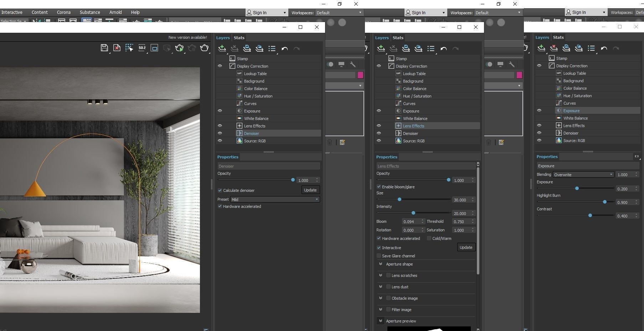Screen dimensions: 644x331
Task: Click save layer stack icon in Lens Effects-selected window
Action: pos(406,48)
